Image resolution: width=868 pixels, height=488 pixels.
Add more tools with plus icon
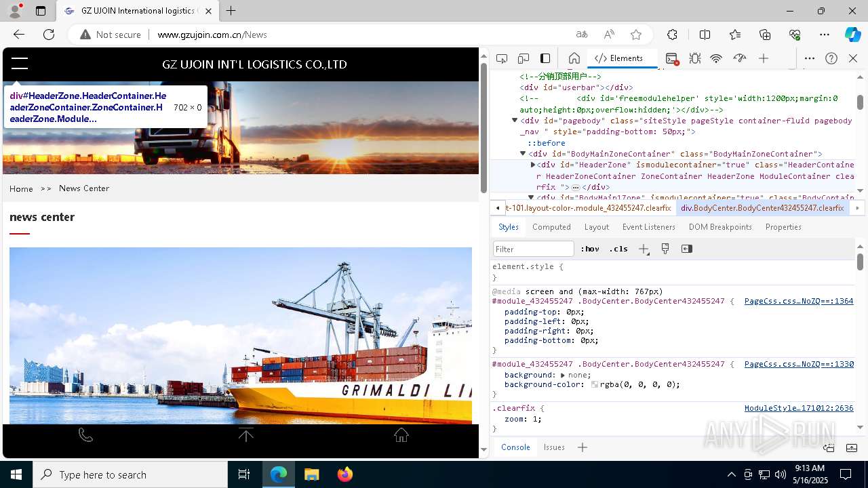click(x=764, y=58)
